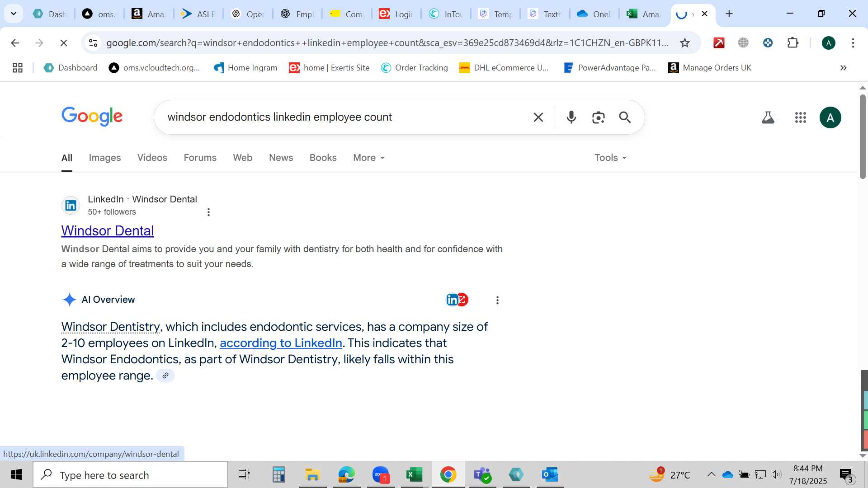Open PowerAdvantage bookmark

click(610, 68)
